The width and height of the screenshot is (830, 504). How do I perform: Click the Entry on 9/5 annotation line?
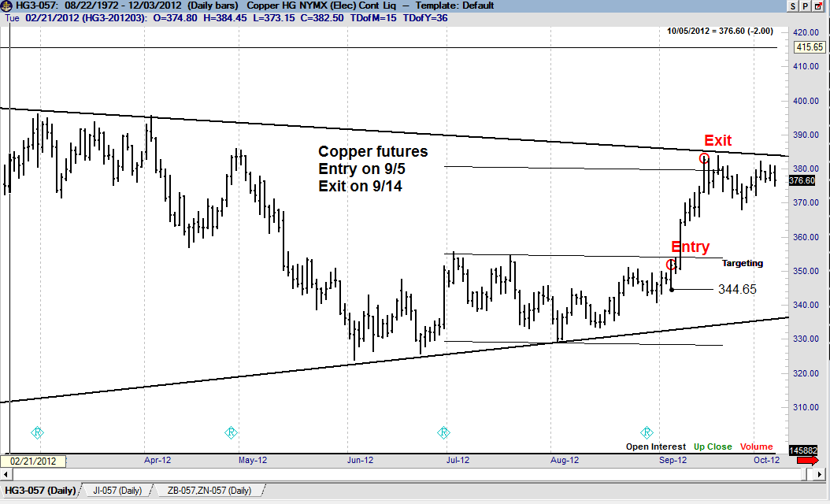tap(362, 169)
